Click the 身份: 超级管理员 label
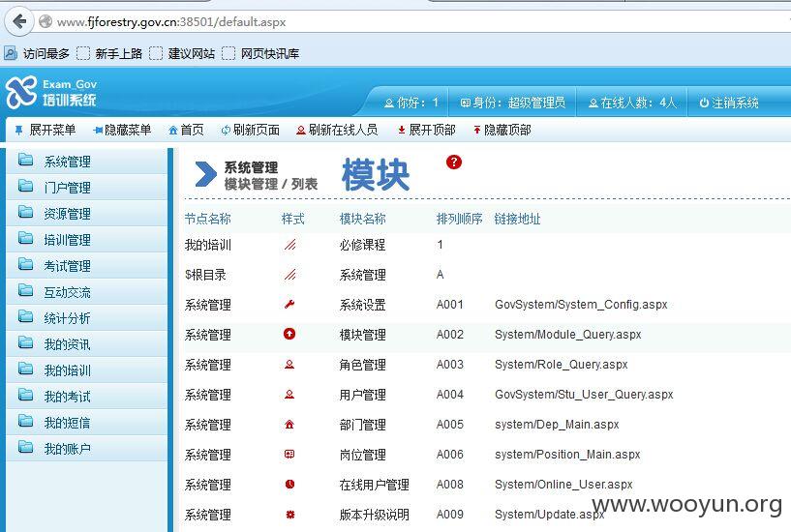The height and width of the screenshot is (532, 791). pyautogui.click(x=512, y=103)
